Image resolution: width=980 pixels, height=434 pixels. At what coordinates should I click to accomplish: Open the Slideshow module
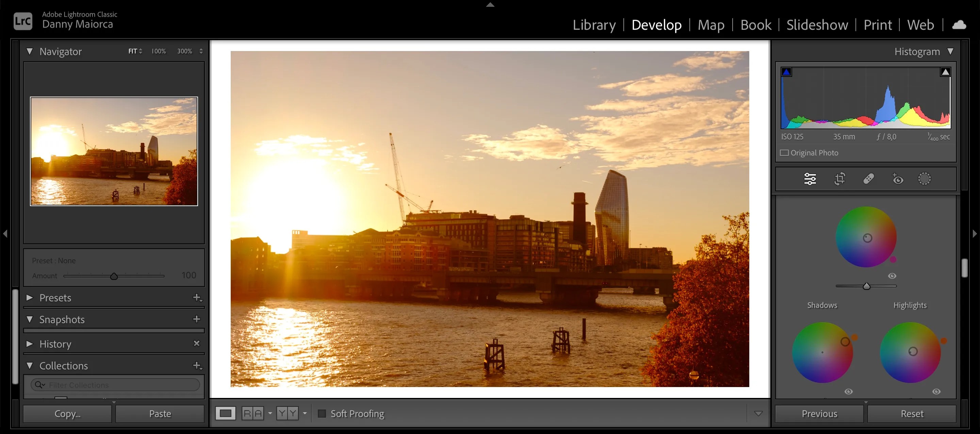coord(817,24)
